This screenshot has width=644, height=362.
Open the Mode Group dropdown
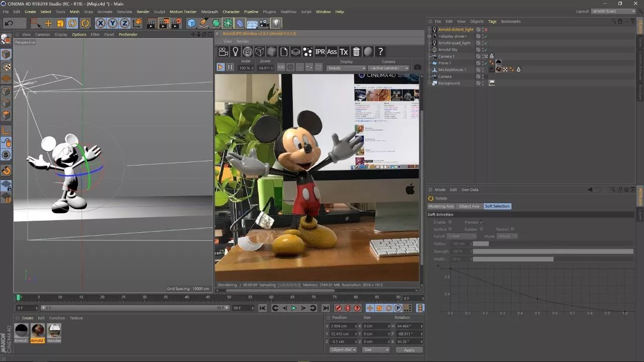[x=508, y=236]
